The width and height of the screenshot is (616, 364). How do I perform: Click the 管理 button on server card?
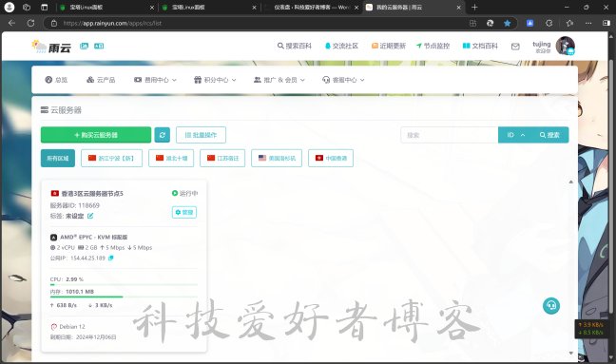(184, 212)
